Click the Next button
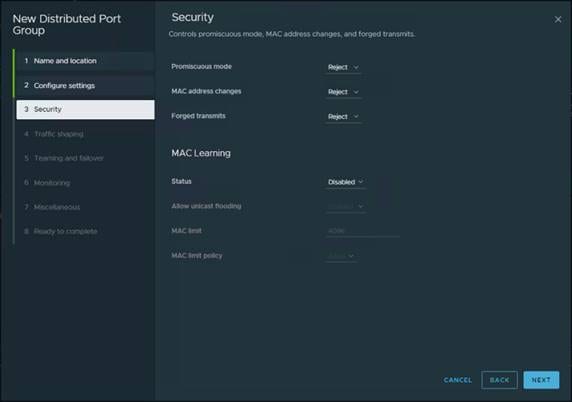Screen dimensions: 572x402 [x=541, y=380]
